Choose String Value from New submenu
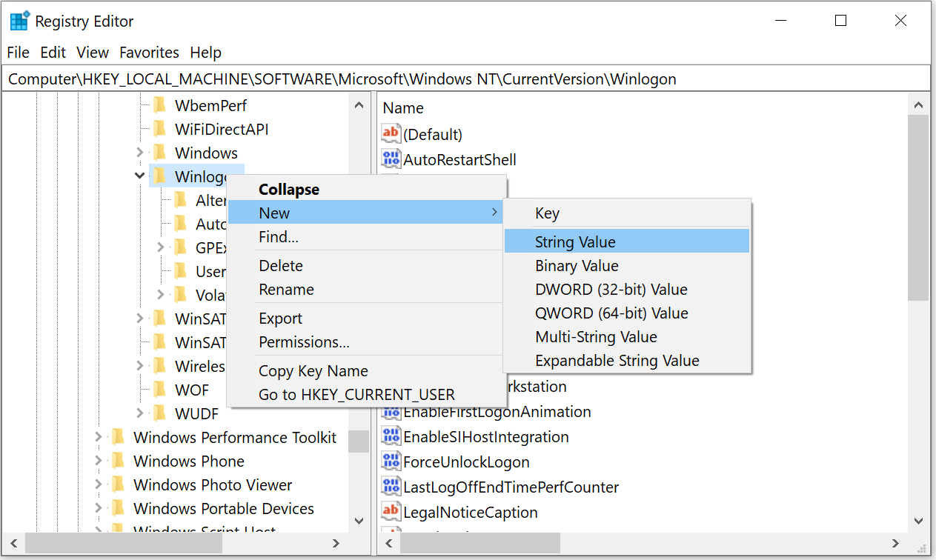 pyautogui.click(x=575, y=241)
